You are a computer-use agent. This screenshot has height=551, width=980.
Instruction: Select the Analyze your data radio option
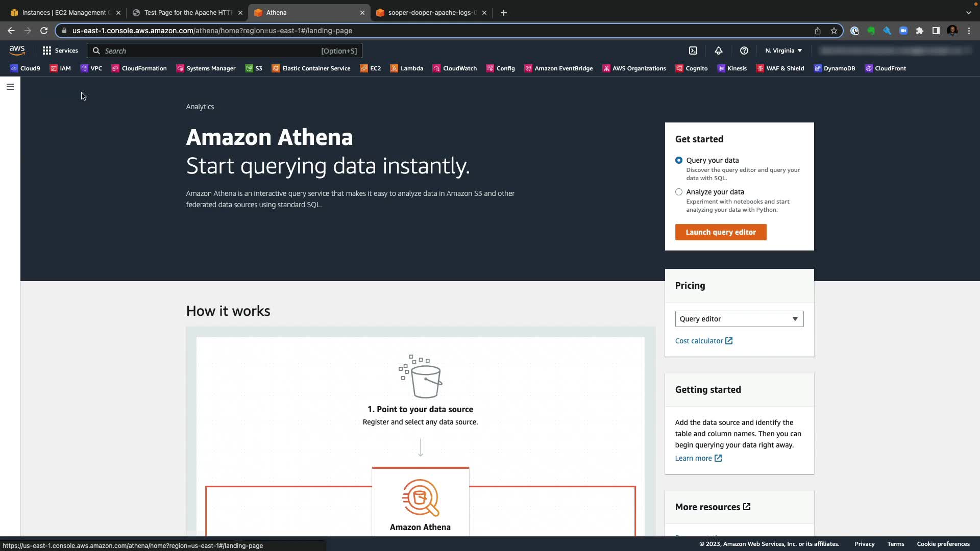679,192
